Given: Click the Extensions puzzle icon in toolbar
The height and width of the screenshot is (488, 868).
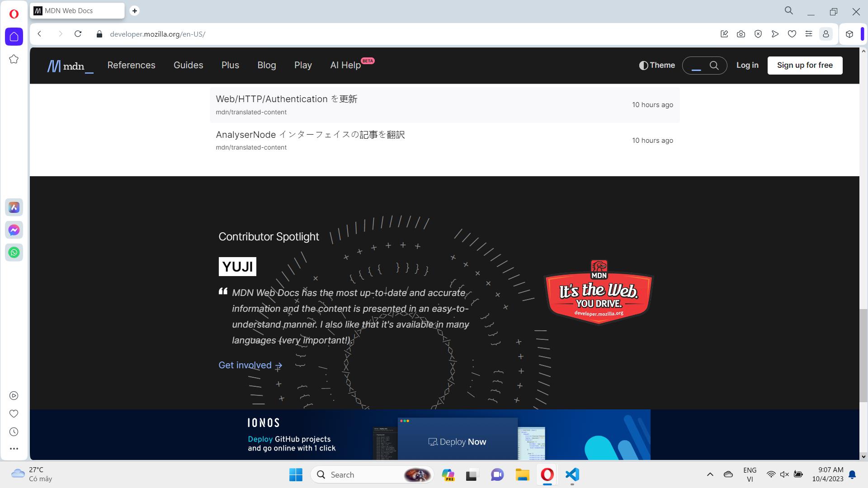Looking at the screenshot, I should 849,34.
